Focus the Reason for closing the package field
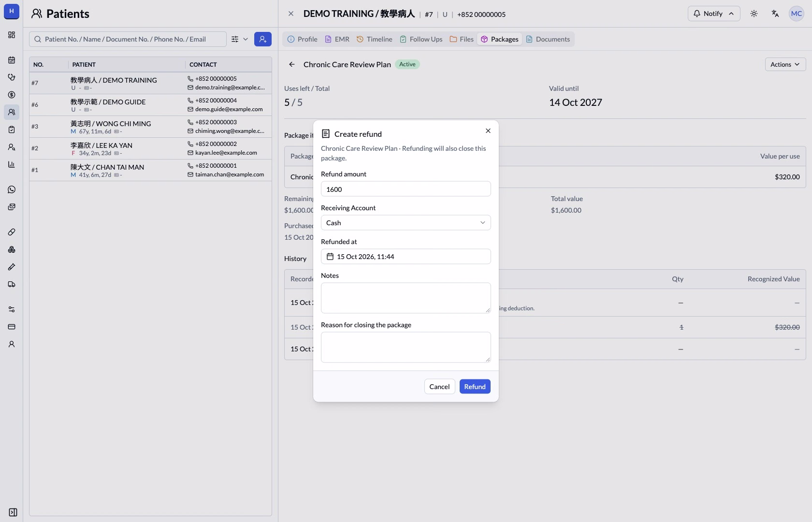This screenshot has width=812, height=522. (x=406, y=348)
